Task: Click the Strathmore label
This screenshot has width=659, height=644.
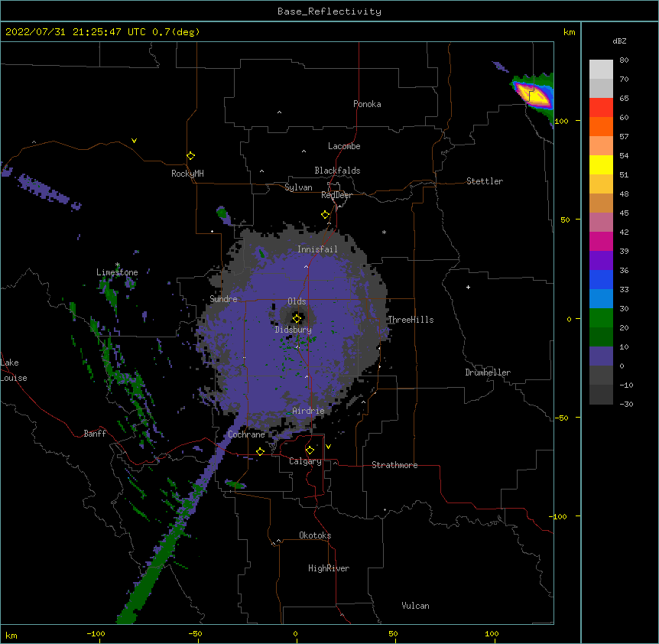Action: (x=394, y=465)
